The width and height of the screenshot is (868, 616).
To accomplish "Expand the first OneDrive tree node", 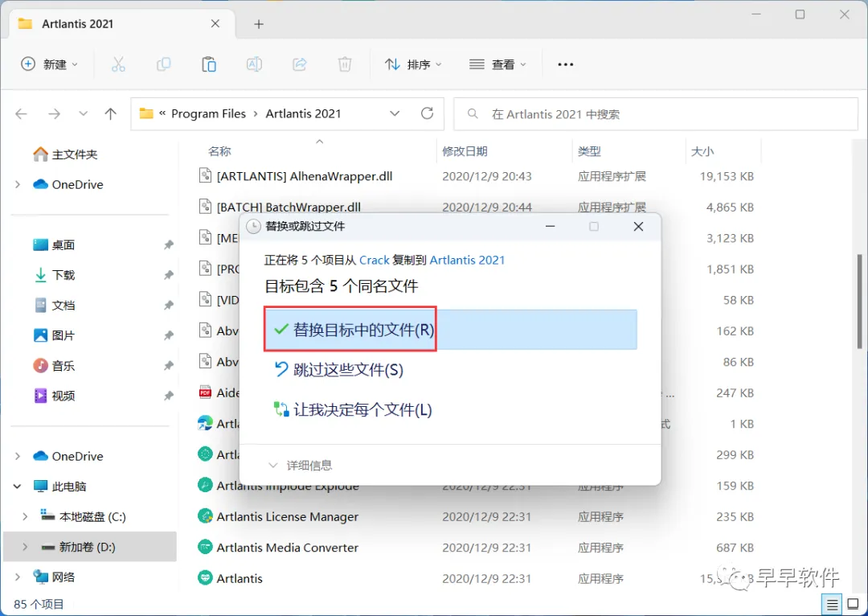I will [x=18, y=184].
